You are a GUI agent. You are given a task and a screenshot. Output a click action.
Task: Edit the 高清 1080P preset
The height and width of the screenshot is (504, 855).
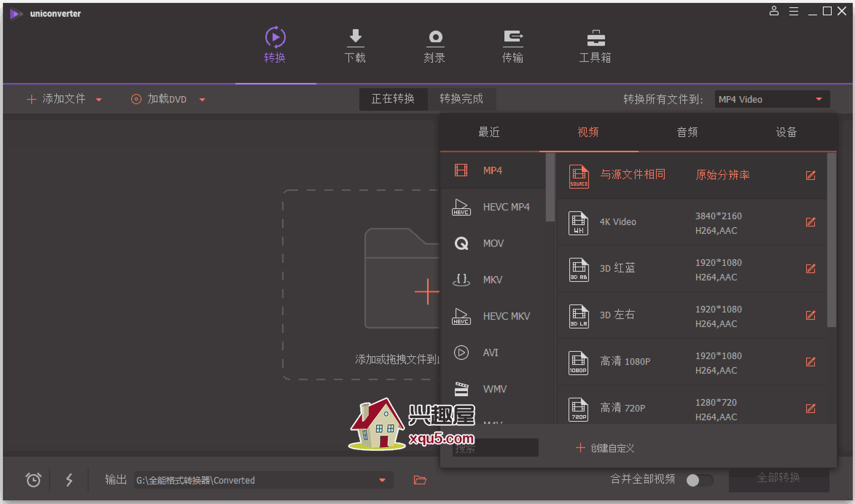(x=811, y=362)
